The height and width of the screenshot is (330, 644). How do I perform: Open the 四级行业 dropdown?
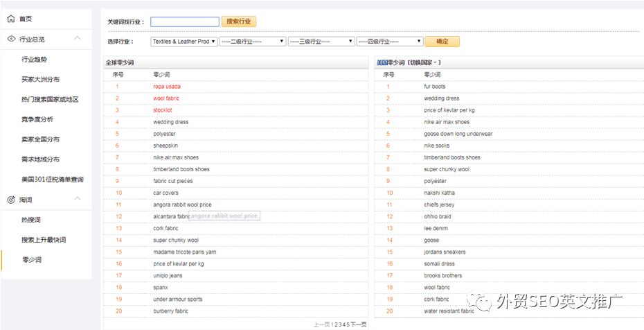coord(390,42)
